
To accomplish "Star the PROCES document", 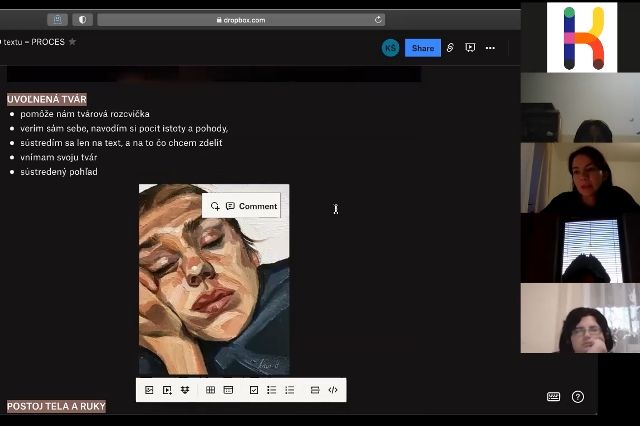I will [72, 42].
